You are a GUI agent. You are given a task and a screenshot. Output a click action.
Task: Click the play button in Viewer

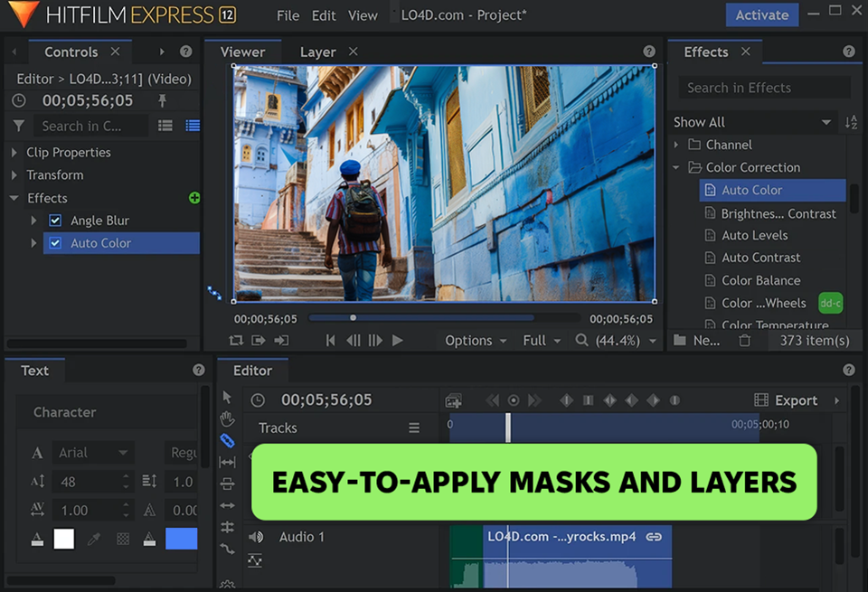coord(397,341)
